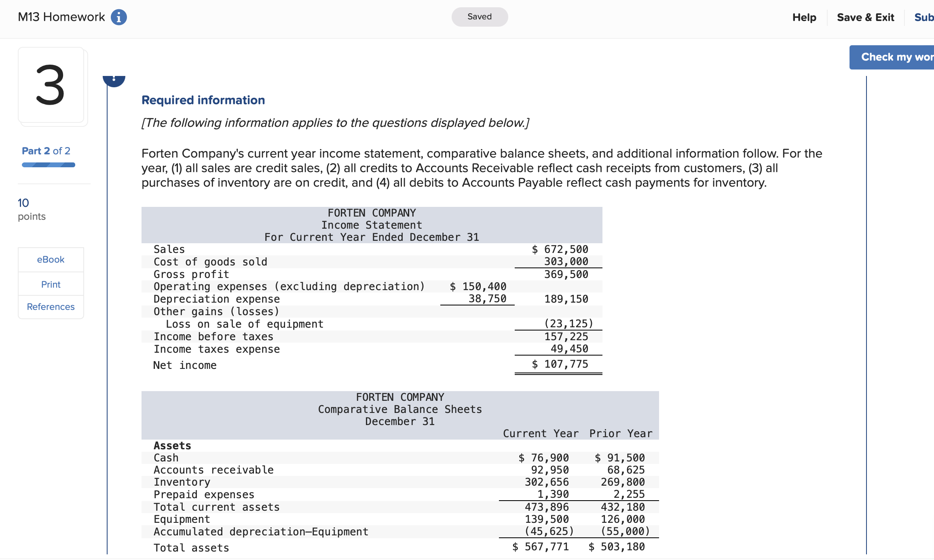This screenshot has height=560, width=934.
Task: Open the eBook link
Action: 51,259
